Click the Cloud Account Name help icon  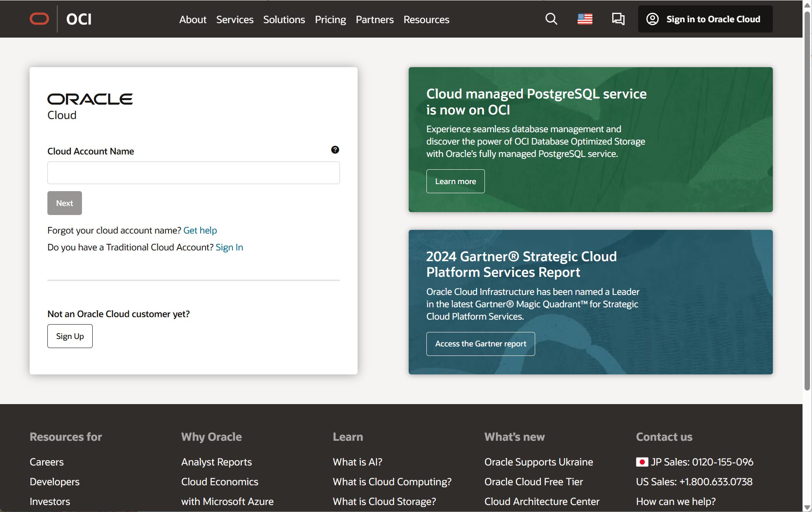pyautogui.click(x=335, y=150)
